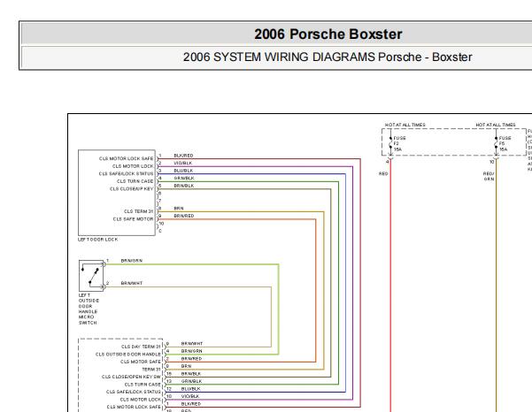Click 'FUSE F5 15A' fuse label

505,143
